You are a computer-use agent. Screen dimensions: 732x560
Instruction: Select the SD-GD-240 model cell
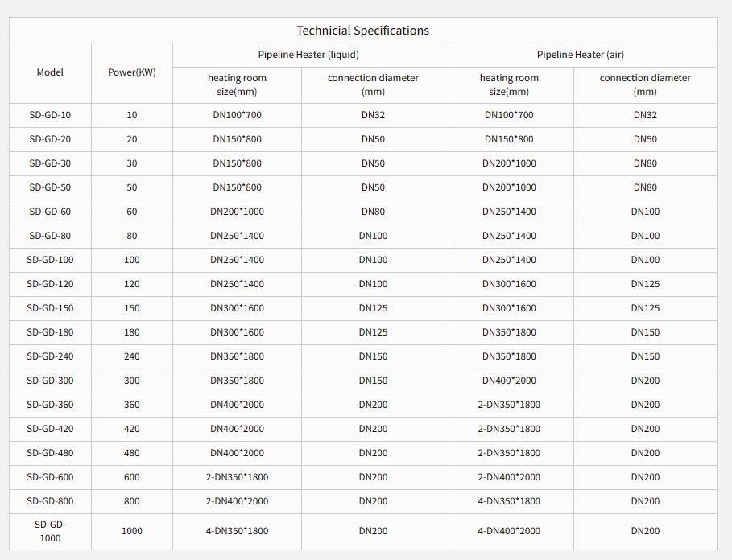[x=50, y=356]
